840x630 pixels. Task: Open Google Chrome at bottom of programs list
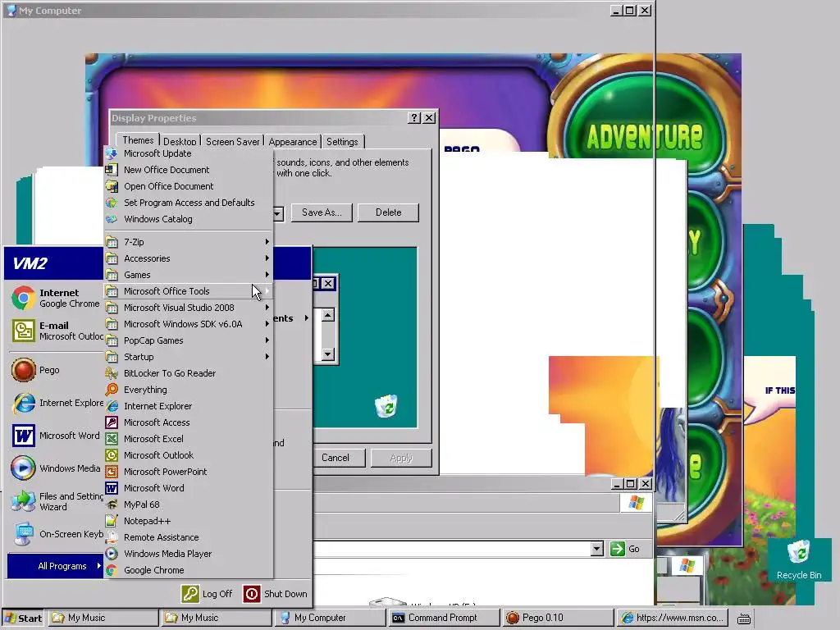(x=189, y=571)
